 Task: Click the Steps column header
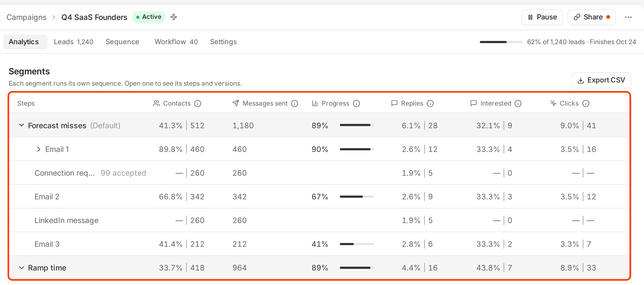point(26,103)
